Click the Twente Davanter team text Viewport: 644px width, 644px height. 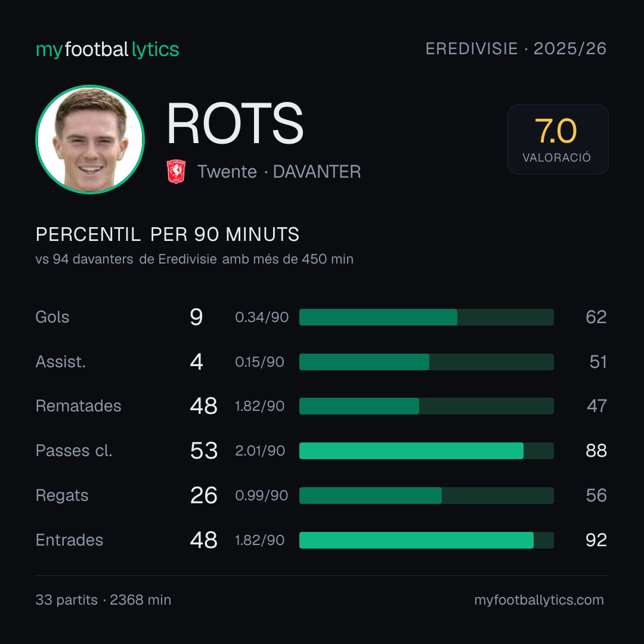tap(279, 172)
